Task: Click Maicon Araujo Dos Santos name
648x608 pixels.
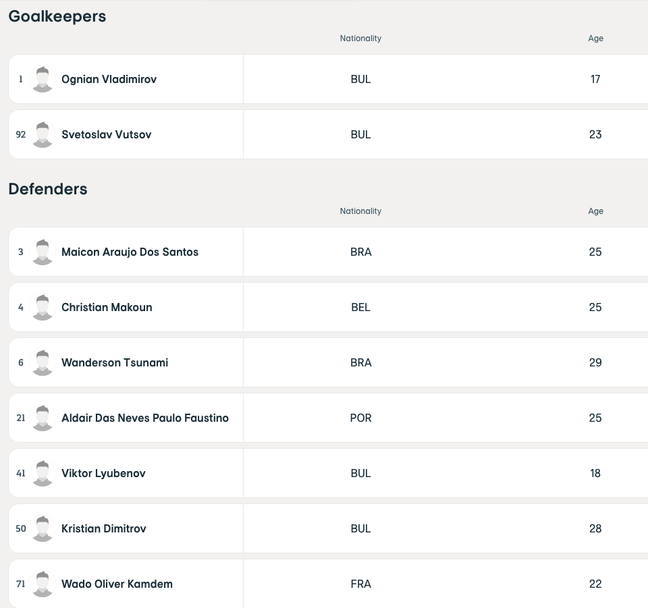Action: click(x=130, y=252)
